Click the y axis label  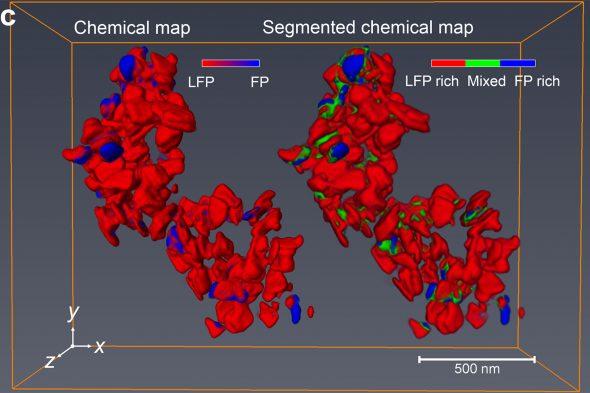[73, 312]
